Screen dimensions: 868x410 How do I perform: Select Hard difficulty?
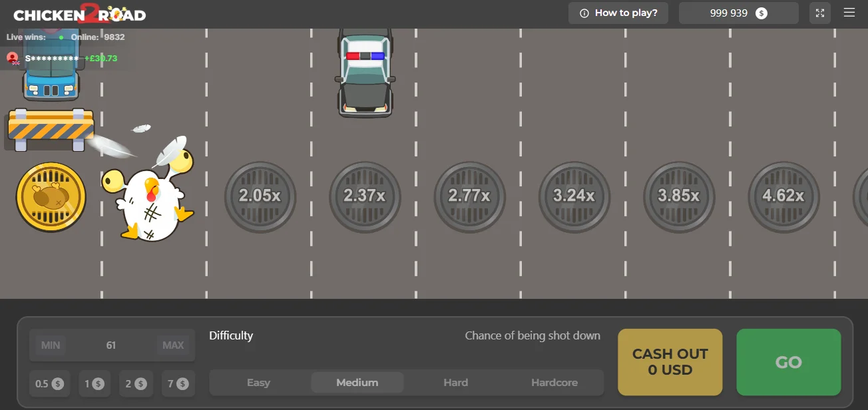click(456, 383)
